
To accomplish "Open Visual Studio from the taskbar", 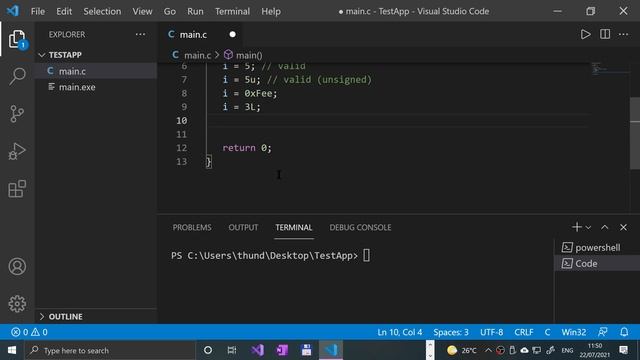I will coord(257,350).
